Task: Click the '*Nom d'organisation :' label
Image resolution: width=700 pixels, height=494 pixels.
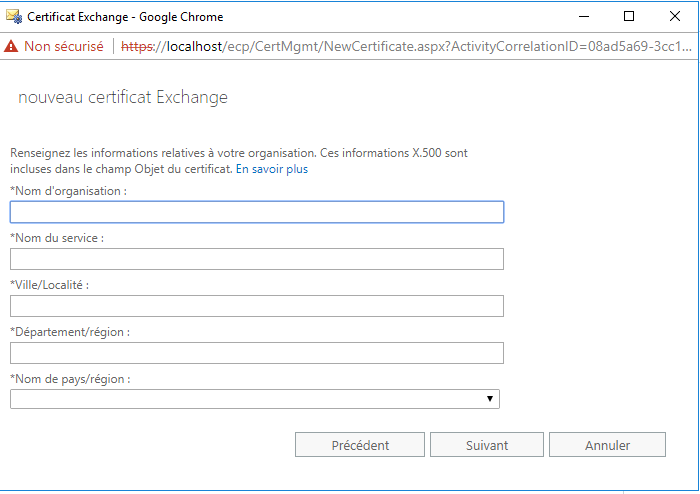Action: 68,191
